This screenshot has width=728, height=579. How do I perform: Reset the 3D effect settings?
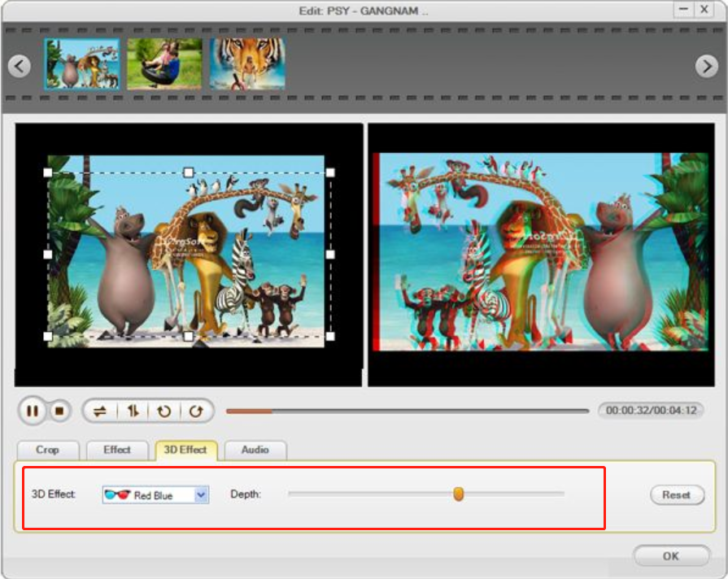coord(677,495)
